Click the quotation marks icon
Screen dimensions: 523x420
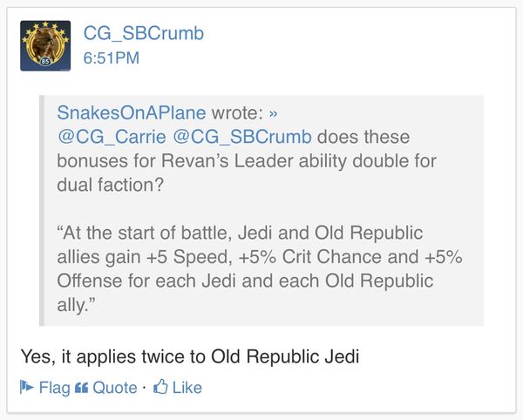coord(82,388)
